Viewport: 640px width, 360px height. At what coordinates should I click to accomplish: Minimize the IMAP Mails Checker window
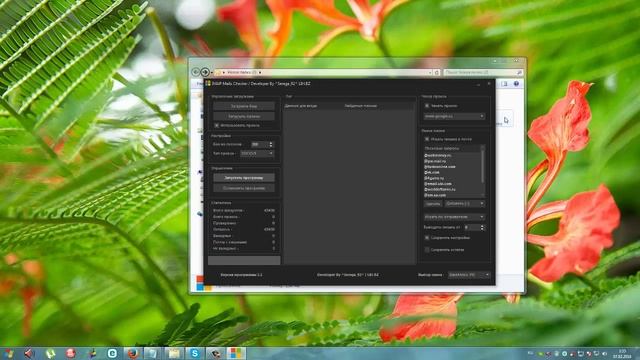coord(478,84)
